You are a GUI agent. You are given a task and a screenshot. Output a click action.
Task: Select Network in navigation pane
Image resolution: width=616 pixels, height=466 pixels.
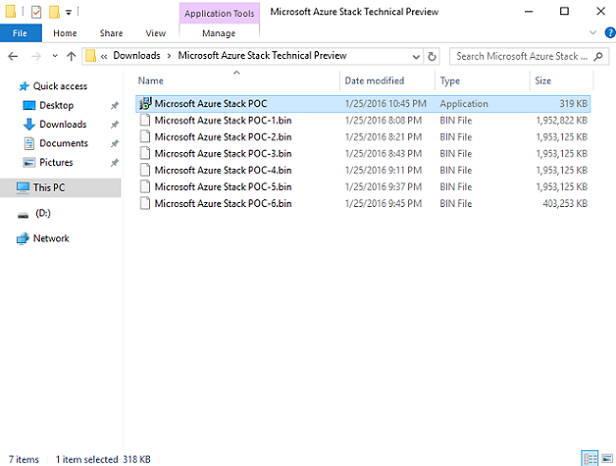click(x=51, y=238)
